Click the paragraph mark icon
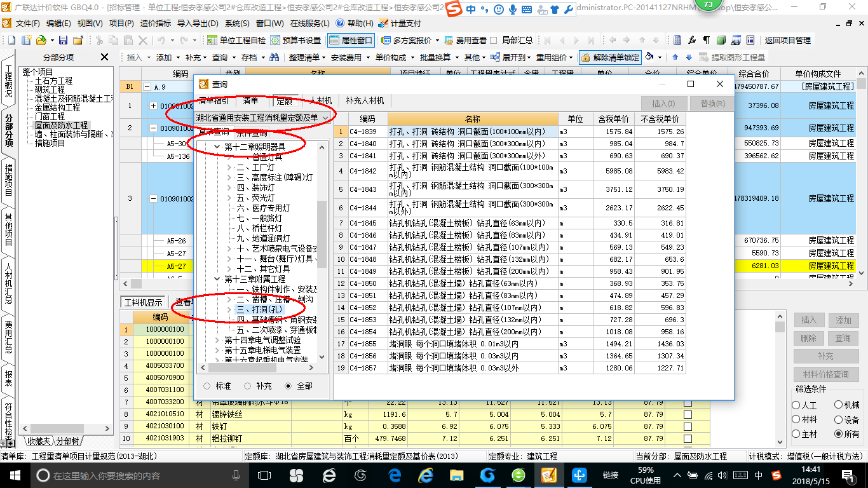This screenshot has height=488, width=868. pos(706,40)
